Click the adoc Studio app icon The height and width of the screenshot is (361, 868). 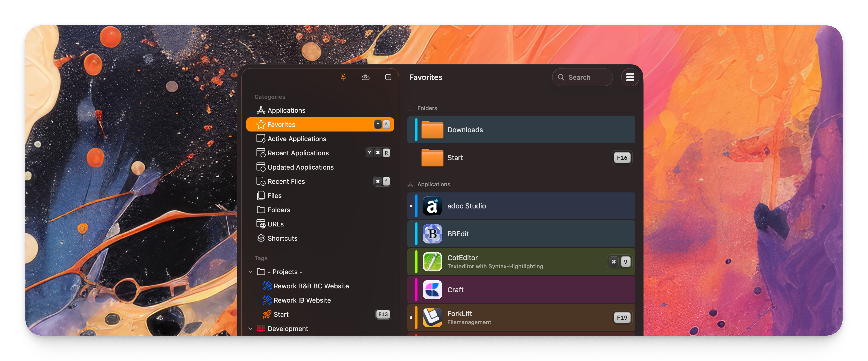432,206
